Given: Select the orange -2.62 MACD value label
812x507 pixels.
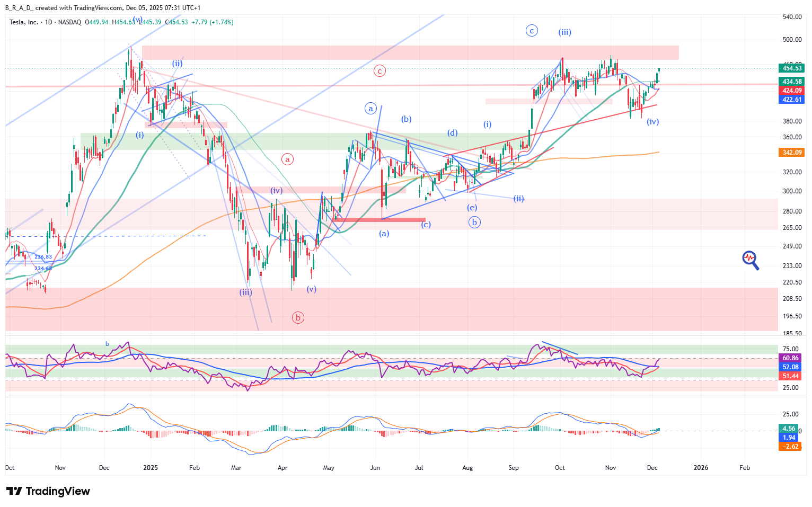Looking at the screenshot, I should 790,447.
